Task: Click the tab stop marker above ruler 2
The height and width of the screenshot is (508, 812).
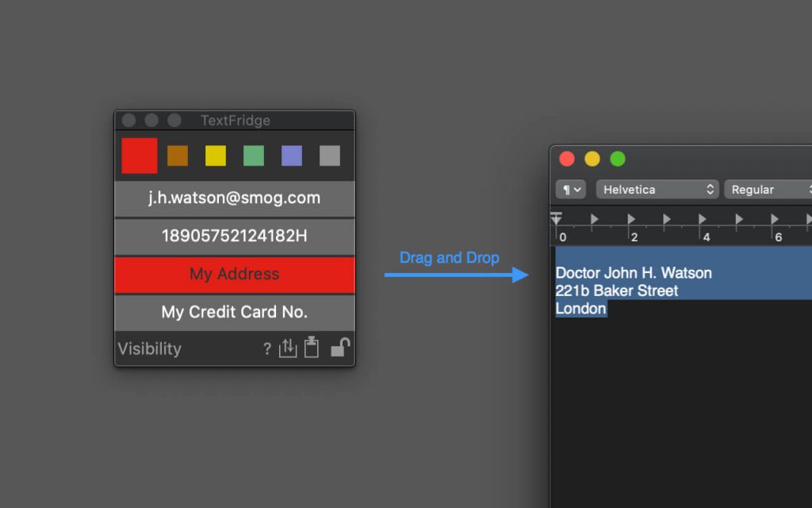Action: point(631,218)
